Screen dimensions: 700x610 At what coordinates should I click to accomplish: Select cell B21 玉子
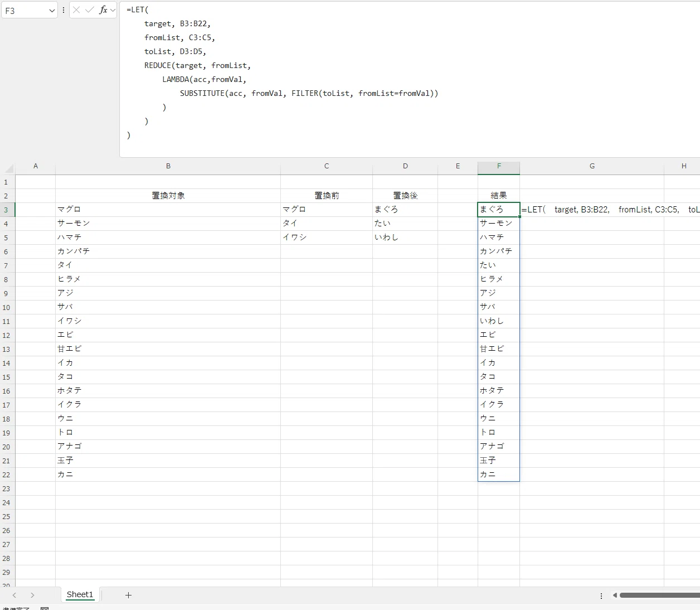pyautogui.click(x=168, y=461)
